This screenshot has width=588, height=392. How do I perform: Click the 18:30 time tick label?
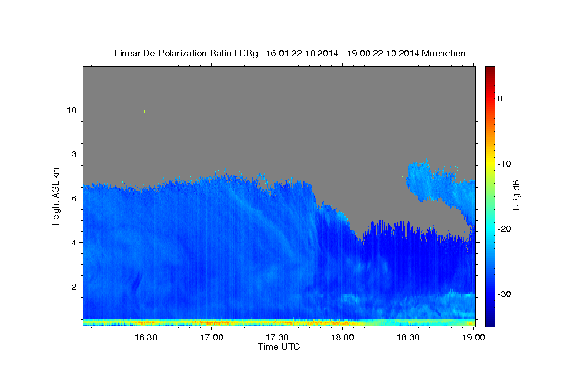coord(408,337)
